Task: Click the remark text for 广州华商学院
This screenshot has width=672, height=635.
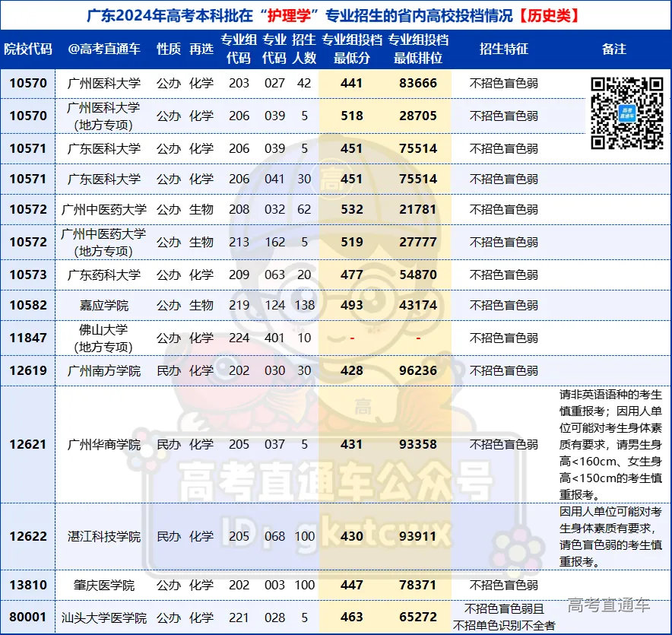Action: click(x=612, y=444)
